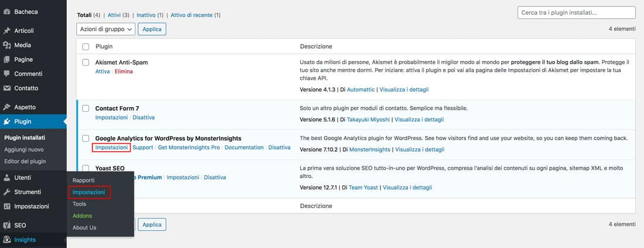The image size is (644, 248).
Task: Click Visualizza i dettagli for Contact Form 7
Action: 419,120
